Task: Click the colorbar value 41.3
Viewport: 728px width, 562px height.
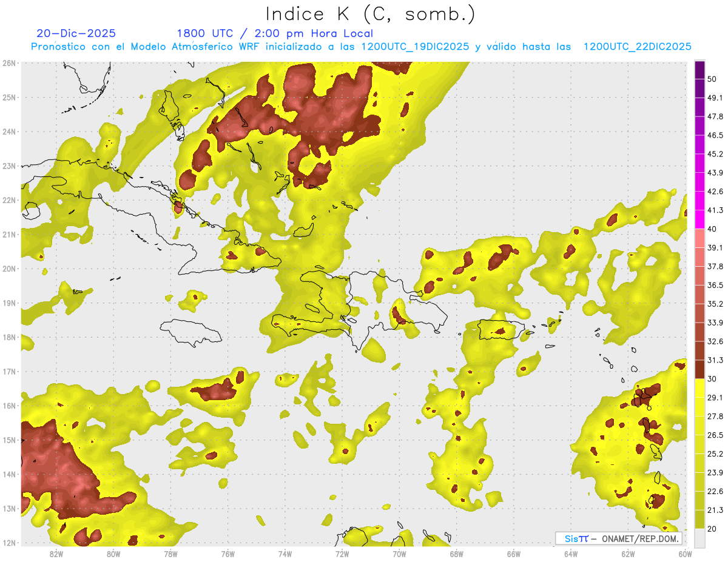Action: 715,210
